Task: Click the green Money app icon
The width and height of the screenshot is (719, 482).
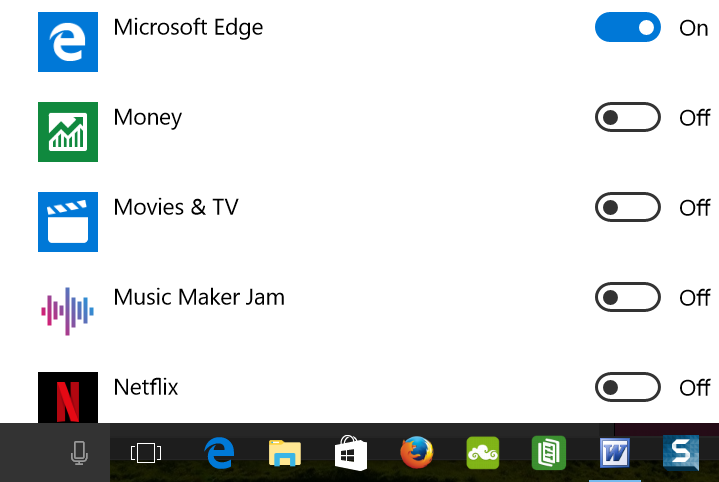Action: pyautogui.click(x=68, y=132)
